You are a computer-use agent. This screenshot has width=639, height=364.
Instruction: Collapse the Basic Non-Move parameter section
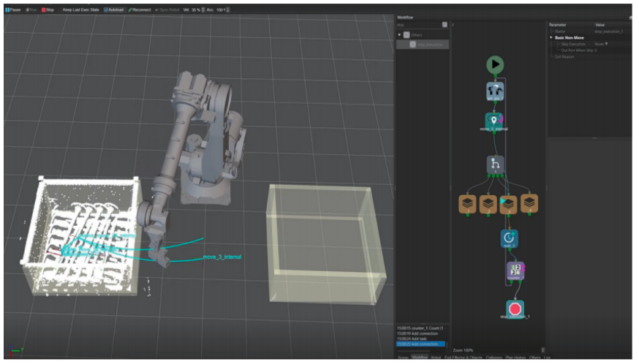(551, 37)
